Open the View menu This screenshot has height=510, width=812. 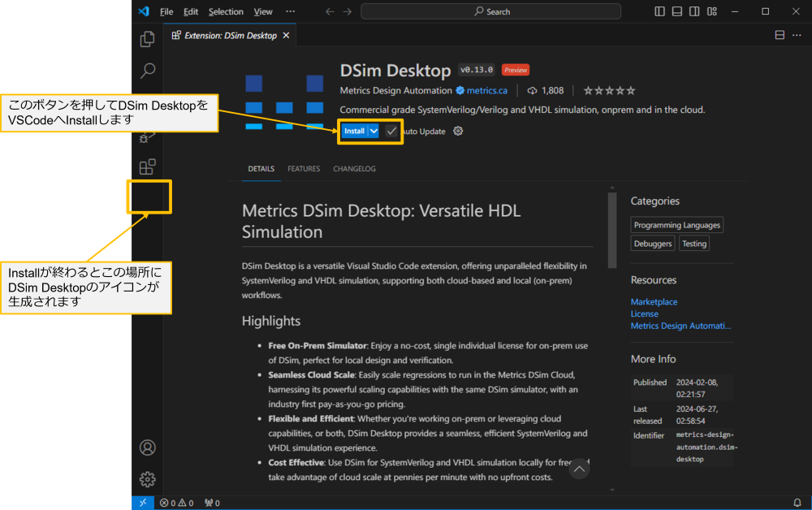click(263, 11)
